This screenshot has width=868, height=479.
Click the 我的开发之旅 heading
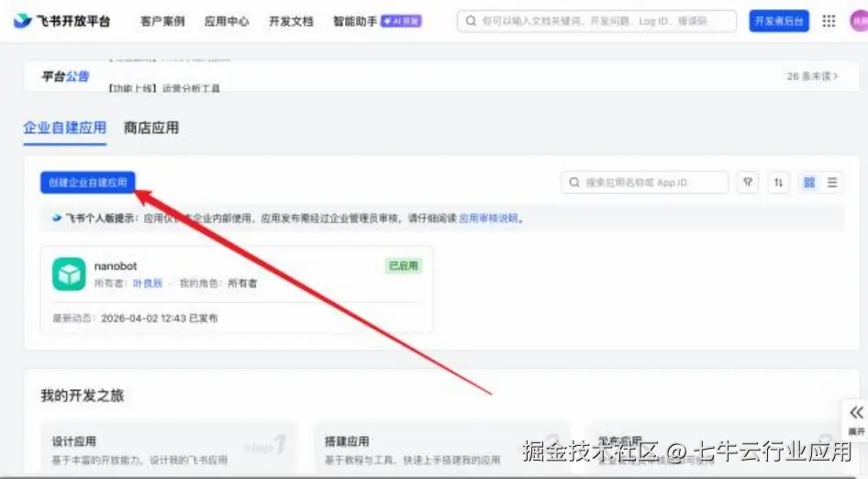coord(83,395)
